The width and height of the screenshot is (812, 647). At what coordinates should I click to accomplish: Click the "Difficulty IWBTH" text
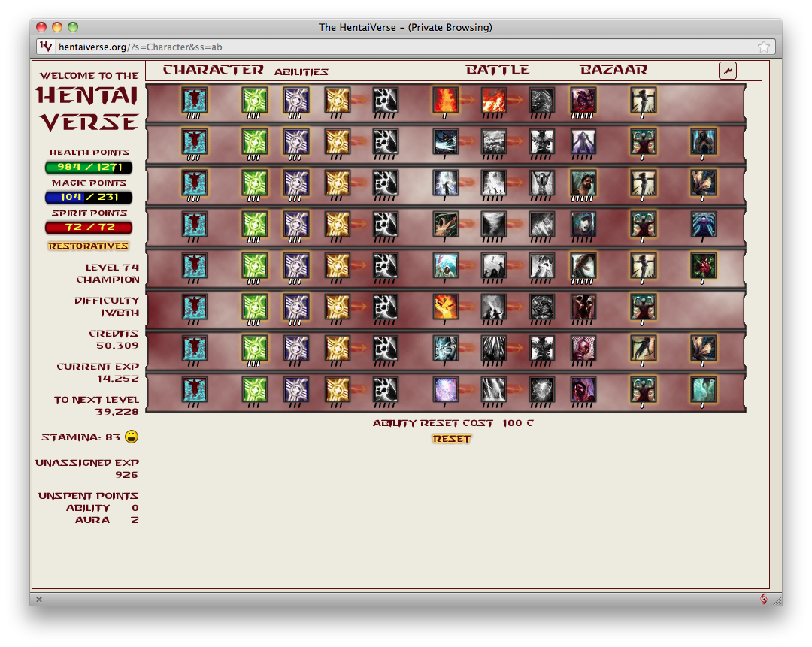pyautogui.click(x=106, y=307)
